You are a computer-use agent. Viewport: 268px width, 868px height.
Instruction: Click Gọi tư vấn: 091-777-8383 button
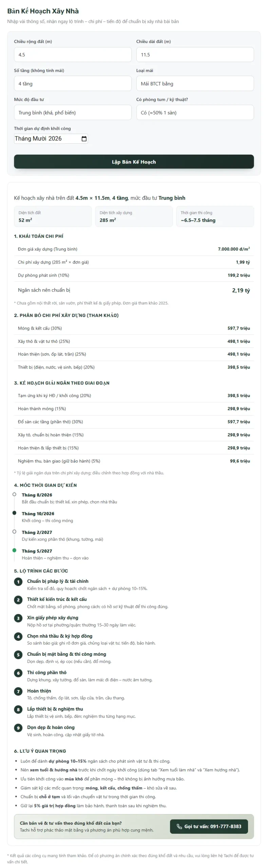coord(209,826)
